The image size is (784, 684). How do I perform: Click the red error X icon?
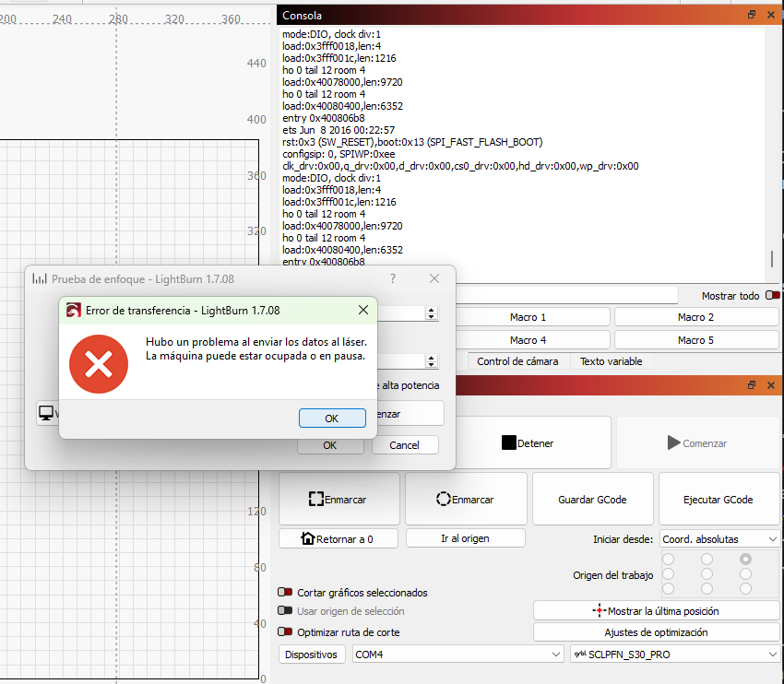click(x=99, y=364)
